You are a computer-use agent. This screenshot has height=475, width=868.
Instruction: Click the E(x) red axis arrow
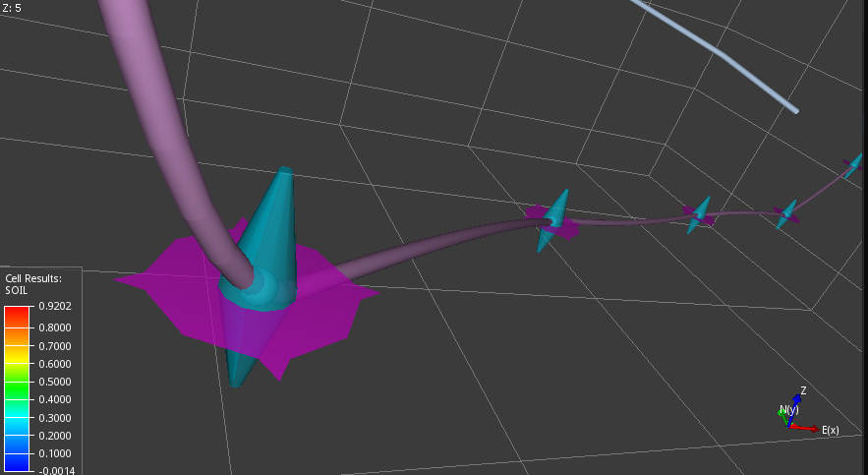[804, 428]
